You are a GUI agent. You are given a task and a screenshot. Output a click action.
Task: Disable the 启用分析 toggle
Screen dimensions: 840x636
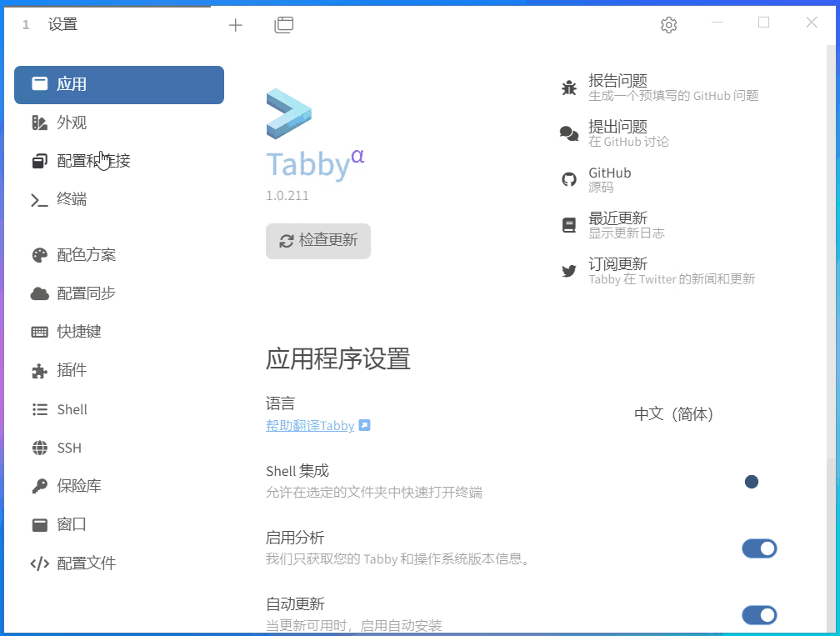759,548
